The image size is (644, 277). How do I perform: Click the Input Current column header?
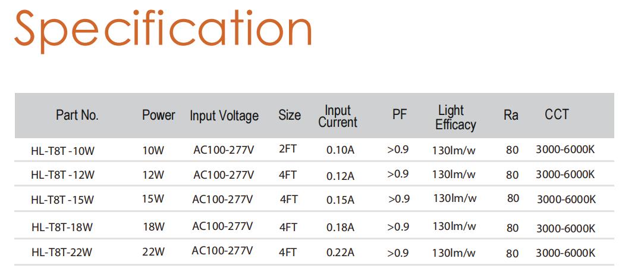click(x=338, y=117)
